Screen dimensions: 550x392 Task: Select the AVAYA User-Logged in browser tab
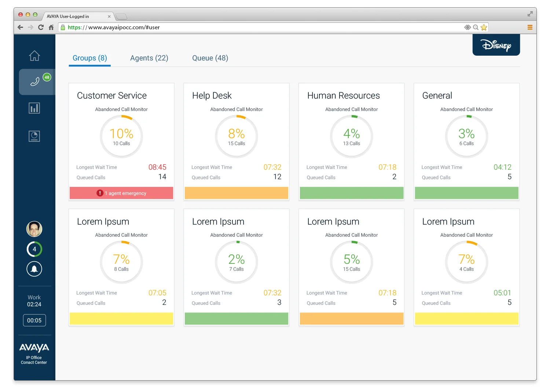point(78,16)
